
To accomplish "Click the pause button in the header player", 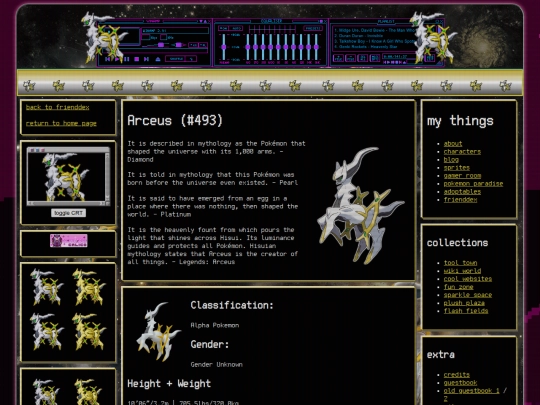I will click(x=127, y=59).
